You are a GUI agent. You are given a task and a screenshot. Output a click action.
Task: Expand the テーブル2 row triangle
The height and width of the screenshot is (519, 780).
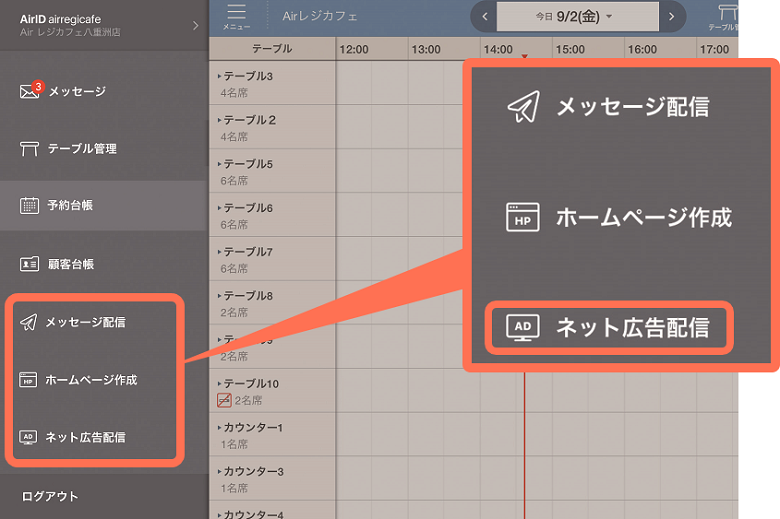click(x=219, y=120)
